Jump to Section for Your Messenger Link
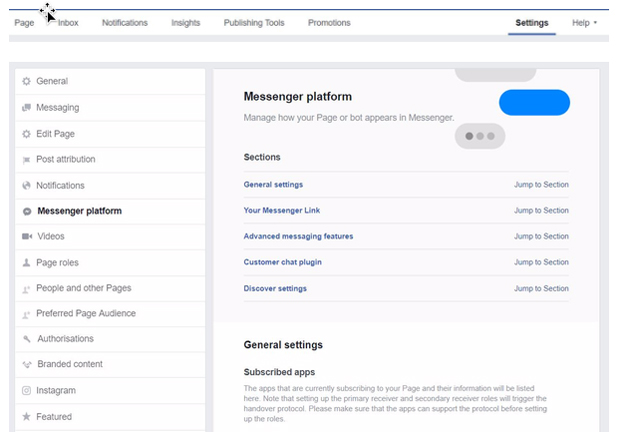 [x=541, y=211]
